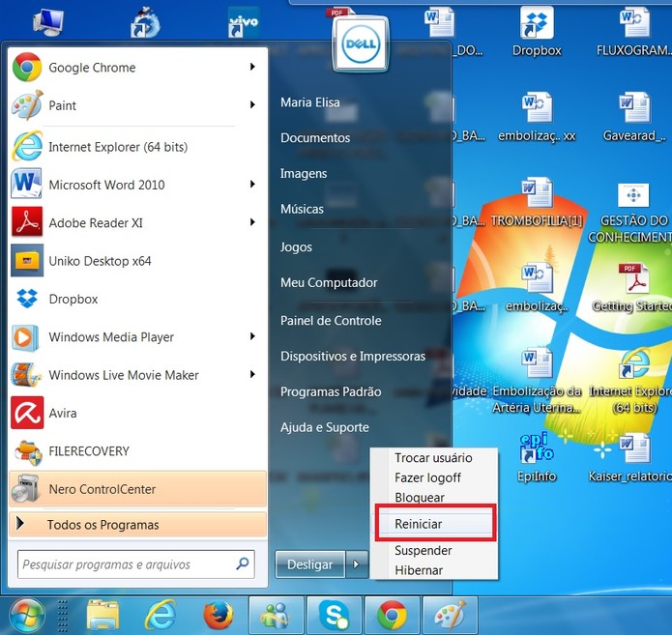
Task: Switch to Paint on the taskbar
Action: 450,616
